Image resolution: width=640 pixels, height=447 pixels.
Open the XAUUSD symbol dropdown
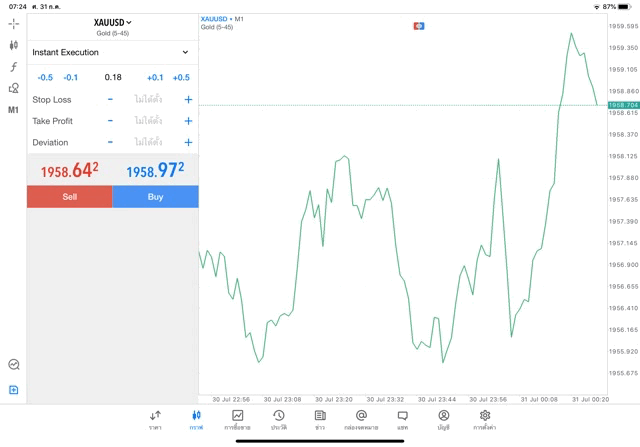tap(112, 22)
